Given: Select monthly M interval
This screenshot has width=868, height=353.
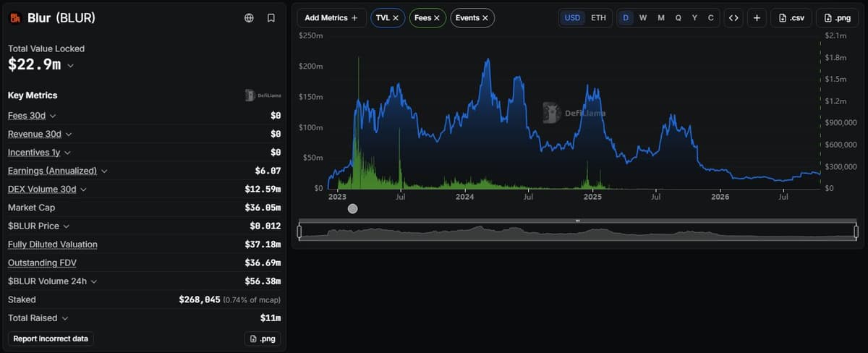Looking at the screenshot, I should [661, 17].
